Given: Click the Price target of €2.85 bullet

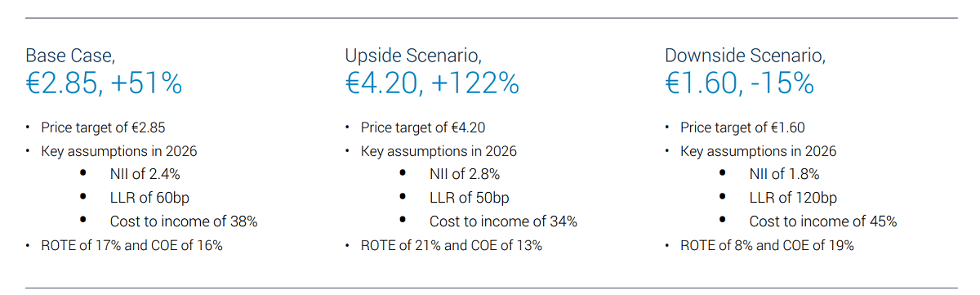Looking at the screenshot, I should (x=104, y=127).
